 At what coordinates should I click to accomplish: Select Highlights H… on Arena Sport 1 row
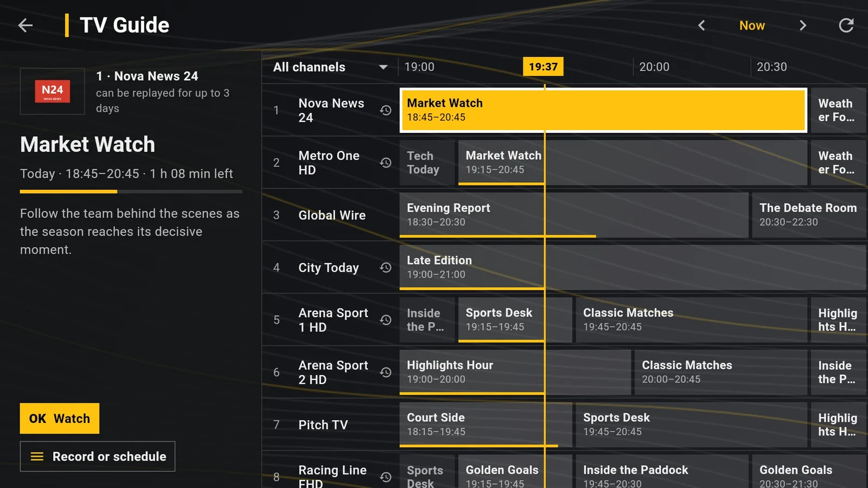(x=838, y=320)
